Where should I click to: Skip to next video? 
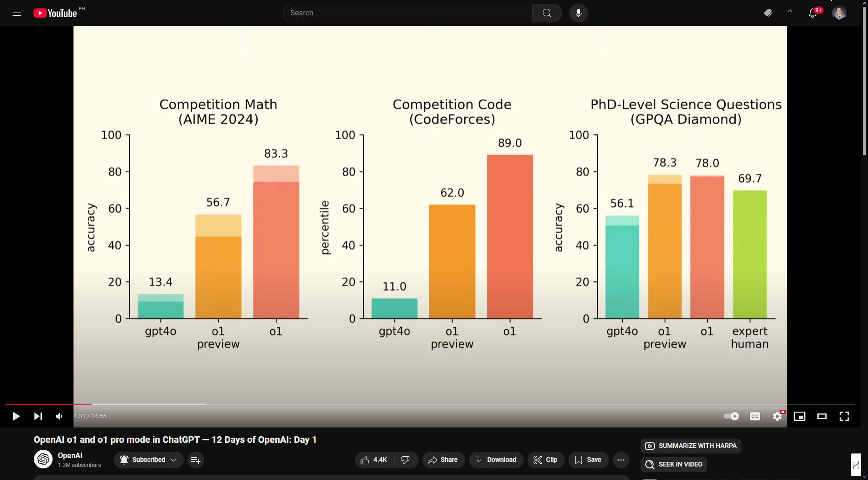pyautogui.click(x=38, y=416)
